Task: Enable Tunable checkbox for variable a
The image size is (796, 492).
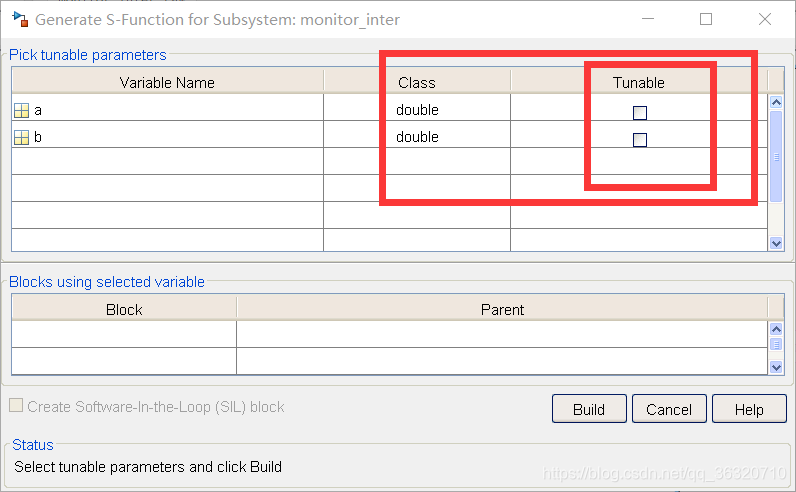Action: click(x=640, y=113)
